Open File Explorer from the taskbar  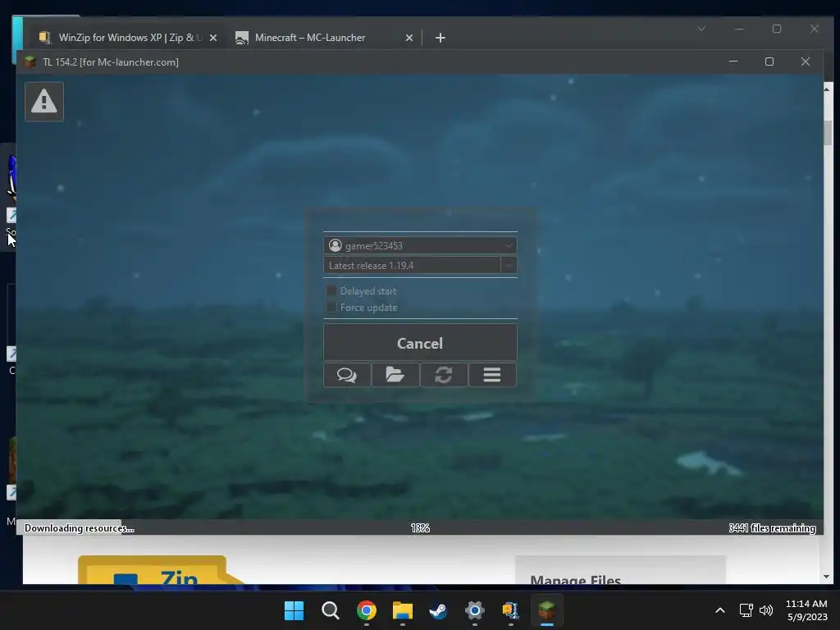402,610
